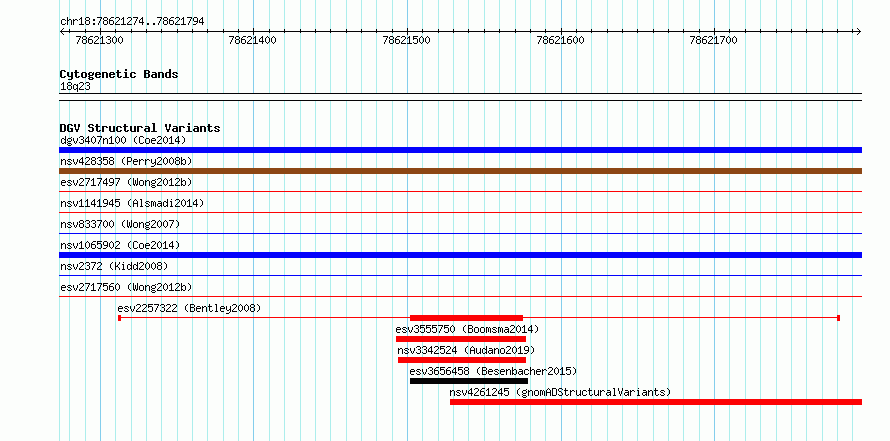Select the red nsv3342524 variant bar
Viewport: 890px width, 441px height.
click(x=462, y=360)
